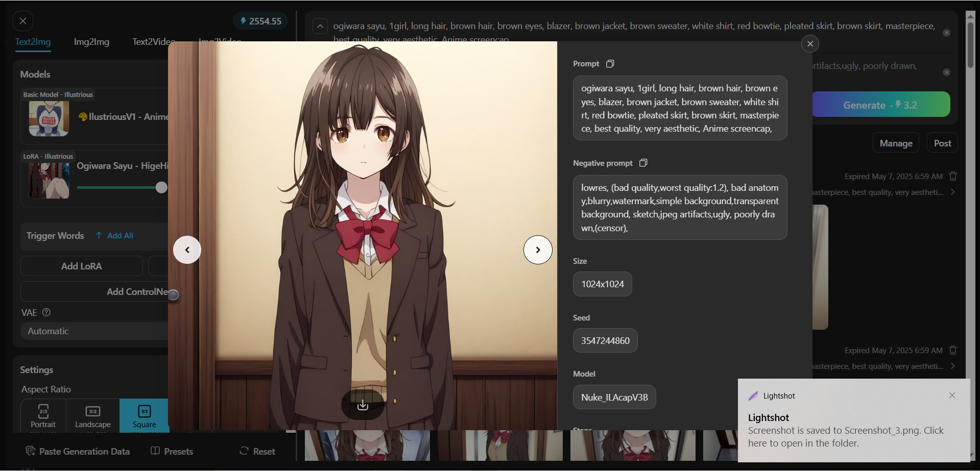Screen dimensions: 980x471
Task: Expand the second expired generation prompt
Action: point(952,366)
